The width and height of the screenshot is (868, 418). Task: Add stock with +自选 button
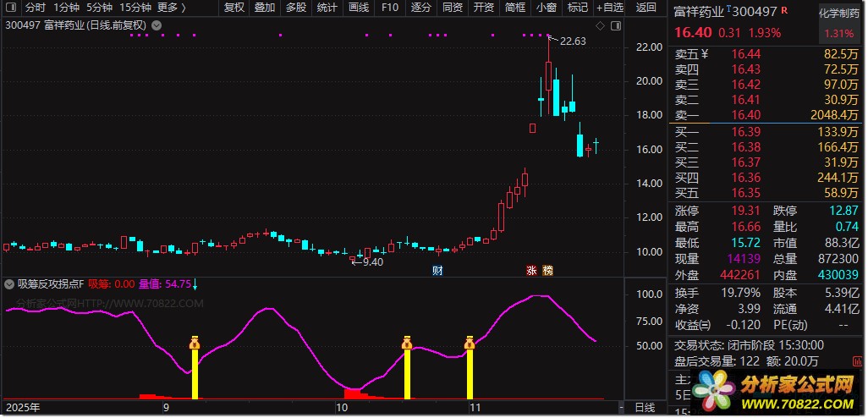coord(609,8)
